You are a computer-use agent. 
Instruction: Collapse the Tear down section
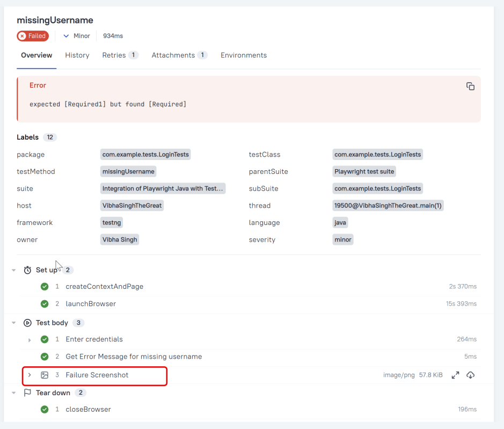point(13,393)
